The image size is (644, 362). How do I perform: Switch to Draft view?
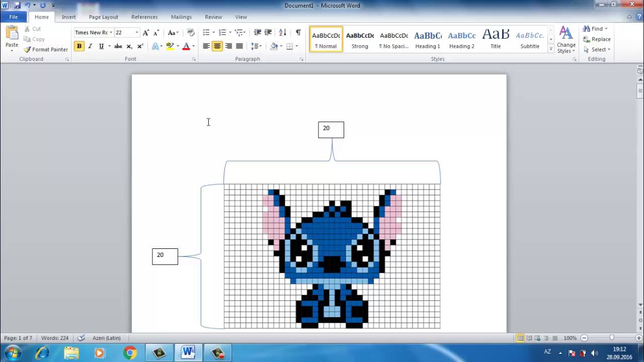(555, 338)
